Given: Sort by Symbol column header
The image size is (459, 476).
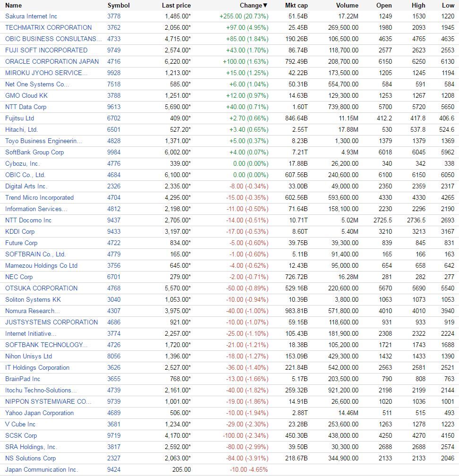Looking at the screenshot, I should coord(119,6).
